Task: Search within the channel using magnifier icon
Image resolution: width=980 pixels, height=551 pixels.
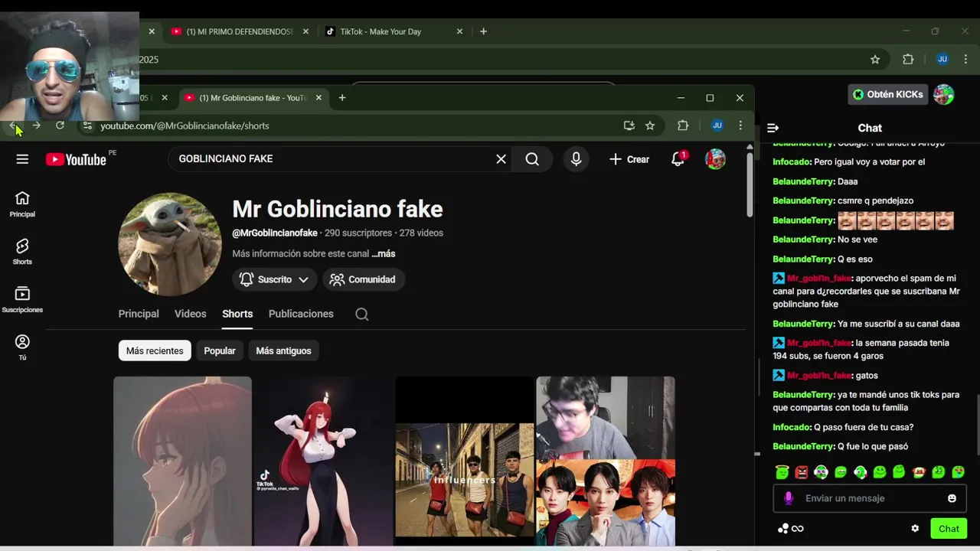Action: tap(362, 314)
